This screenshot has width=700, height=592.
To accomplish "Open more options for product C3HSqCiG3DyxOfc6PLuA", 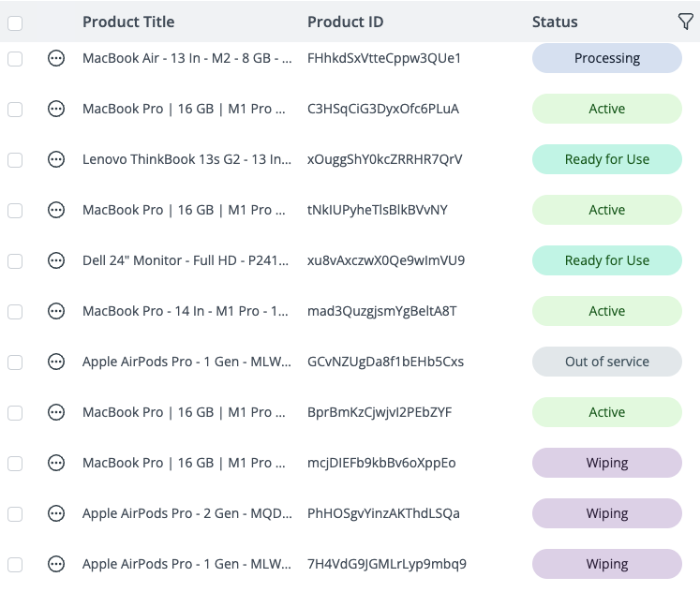I will pos(56,109).
